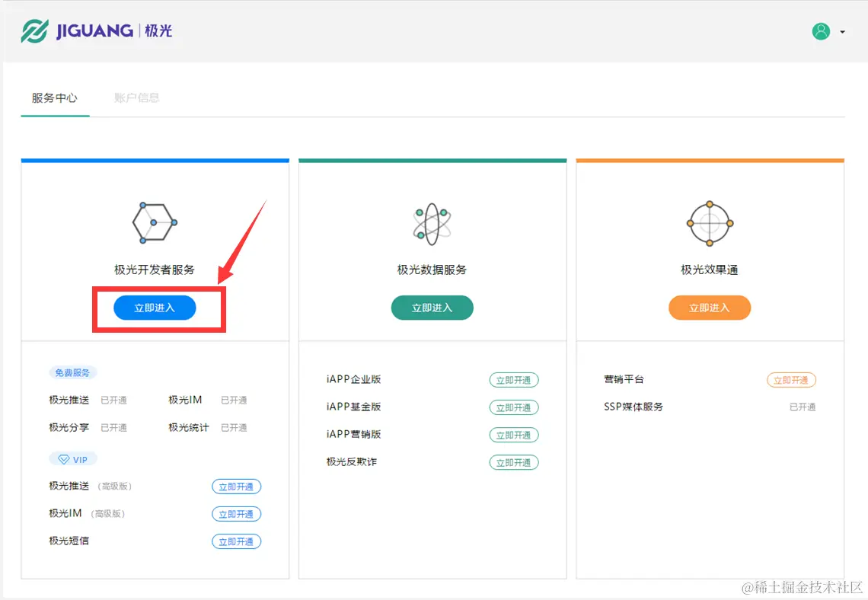Click the VIP diamond badge
The image size is (868, 600).
point(72,459)
